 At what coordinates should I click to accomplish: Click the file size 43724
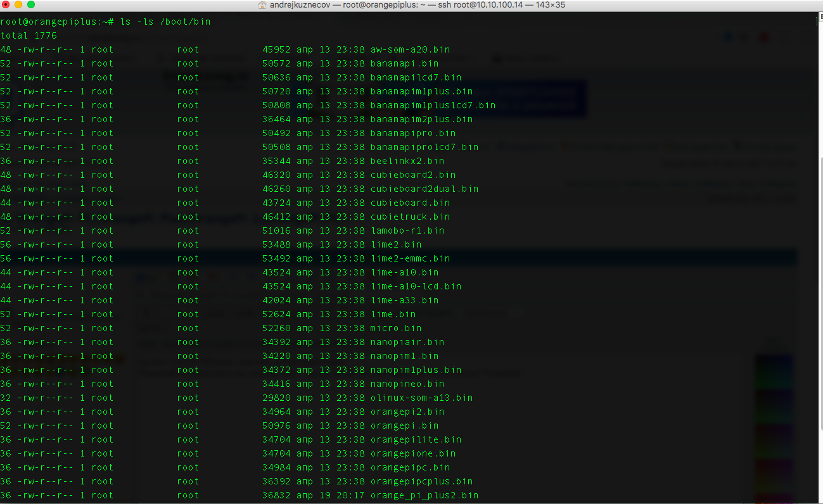pos(276,203)
